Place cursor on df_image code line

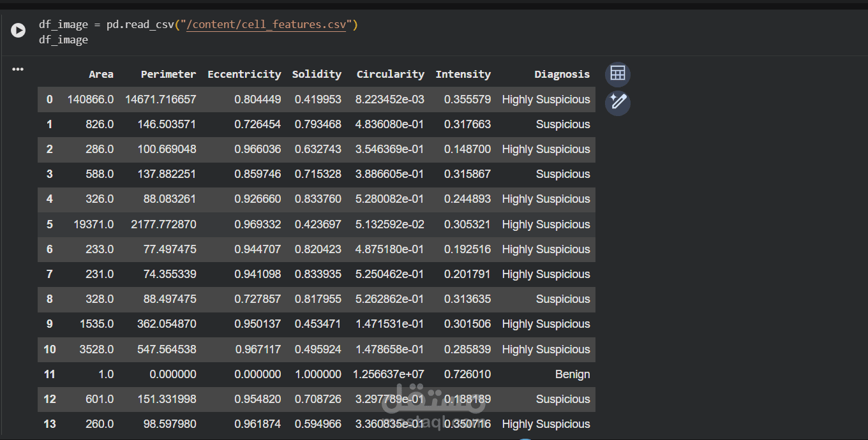point(64,40)
